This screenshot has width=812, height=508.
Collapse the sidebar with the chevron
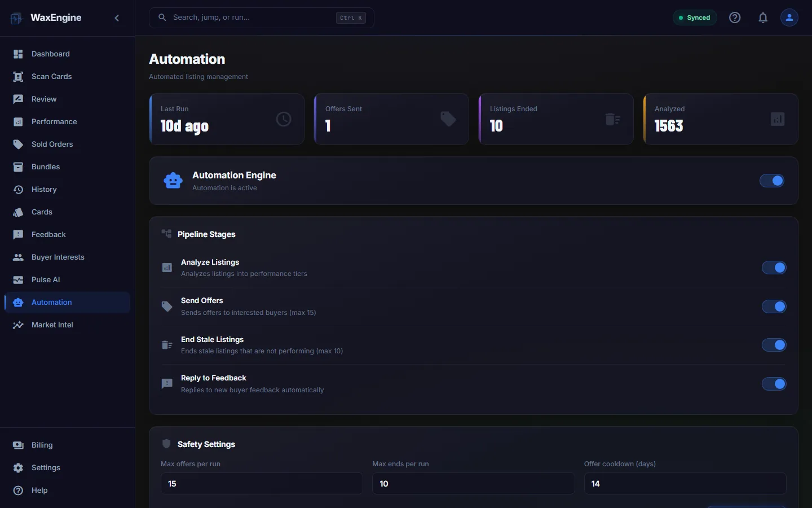point(117,18)
